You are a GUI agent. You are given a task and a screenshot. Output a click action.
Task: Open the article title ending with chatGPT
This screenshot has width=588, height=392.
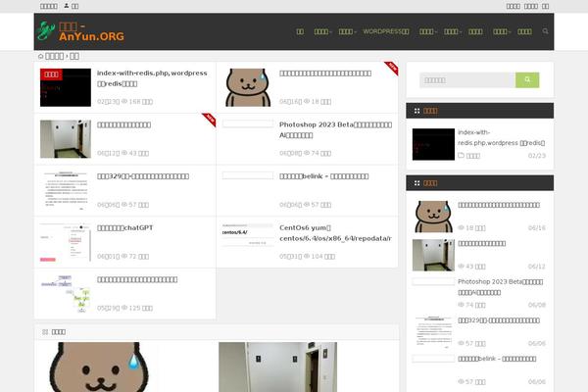coord(124,227)
